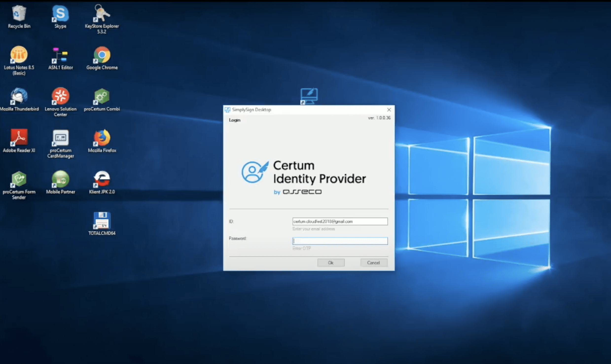Select the proCertum Combi shortcut
Image resolution: width=611 pixels, height=364 pixels.
(102, 100)
